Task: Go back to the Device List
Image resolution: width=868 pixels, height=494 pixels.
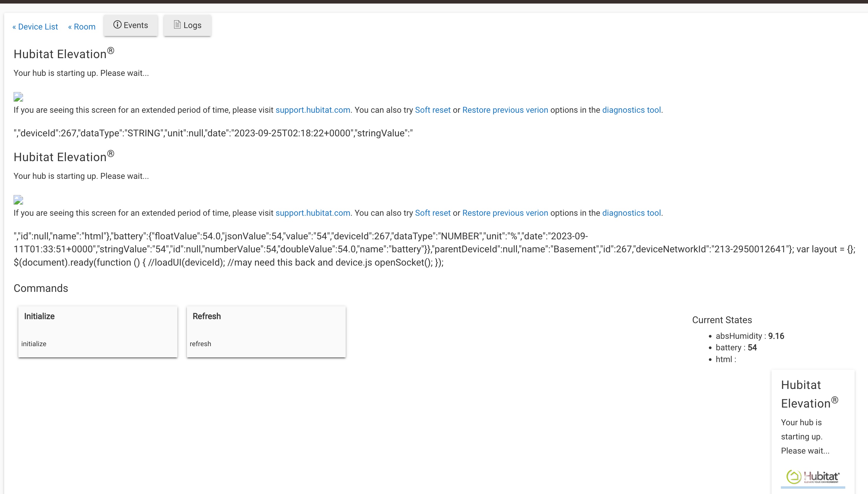Action: tap(35, 27)
